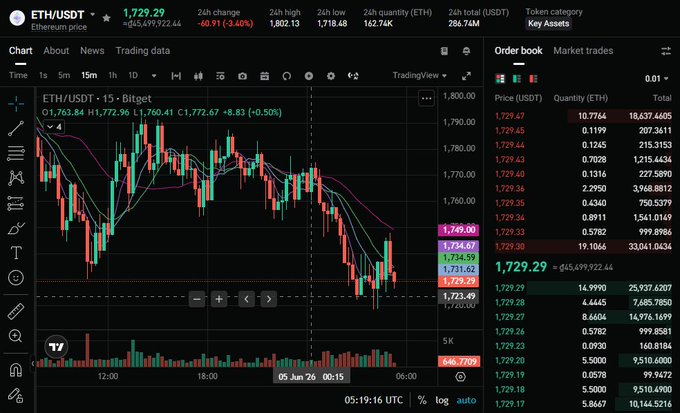
Task: Take a chart snapshot with camera icon
Action: click(x=242, y=76)
